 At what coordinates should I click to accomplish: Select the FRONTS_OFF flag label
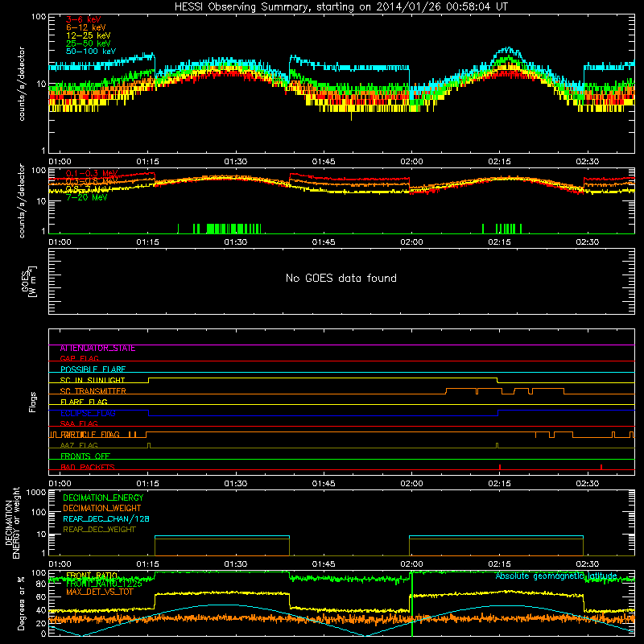[x=85, y=456]
